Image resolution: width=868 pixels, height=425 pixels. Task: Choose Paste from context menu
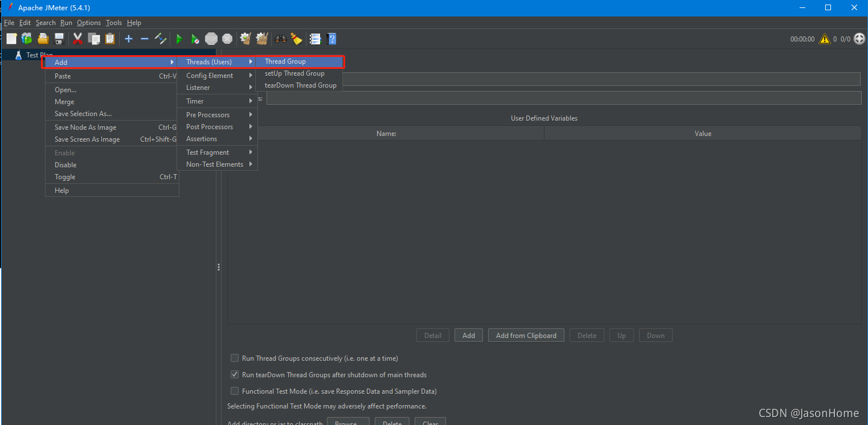(112, 76)
